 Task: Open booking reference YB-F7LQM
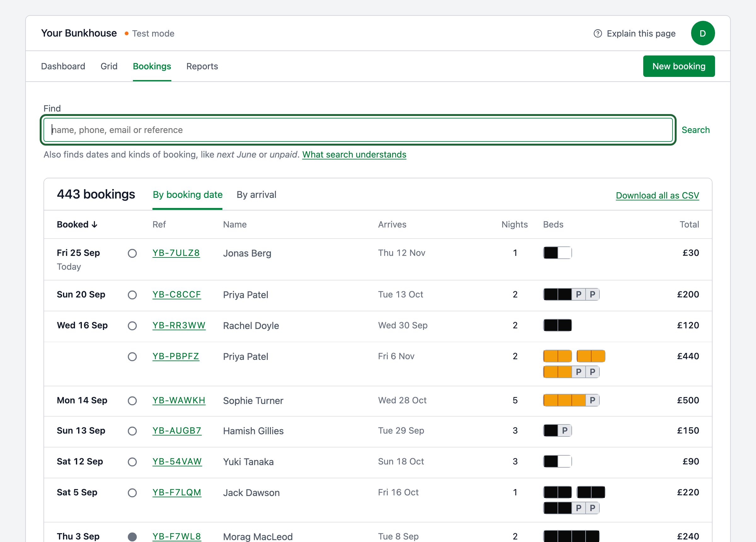177,492
